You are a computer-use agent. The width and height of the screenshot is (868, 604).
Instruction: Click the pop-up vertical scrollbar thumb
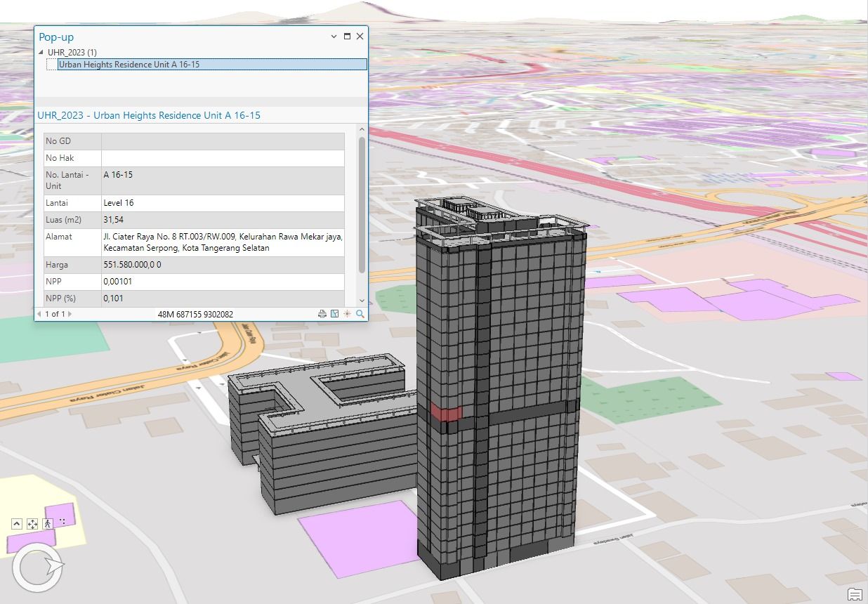pyautogui.click(x=362, y=205)
